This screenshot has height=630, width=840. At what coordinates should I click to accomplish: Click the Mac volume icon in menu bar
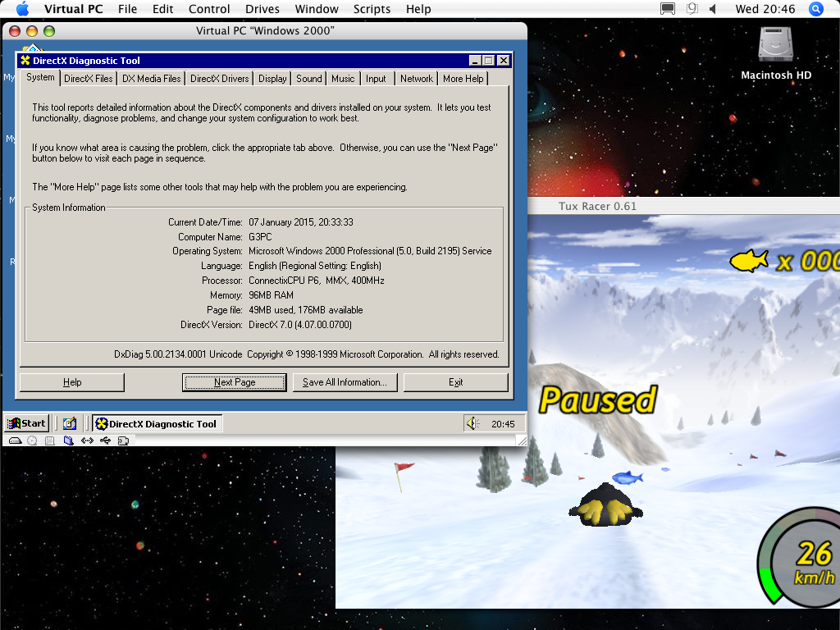point(713,9)
